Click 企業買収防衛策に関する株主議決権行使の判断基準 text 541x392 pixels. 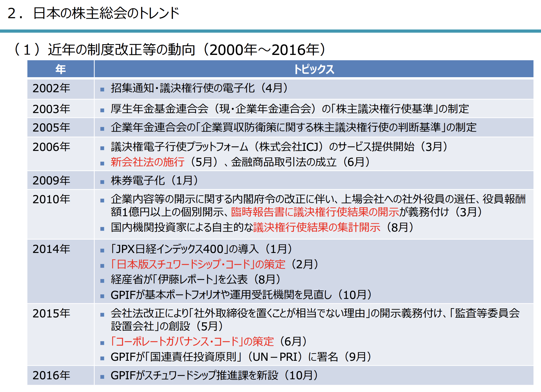(x=321, y=127)
